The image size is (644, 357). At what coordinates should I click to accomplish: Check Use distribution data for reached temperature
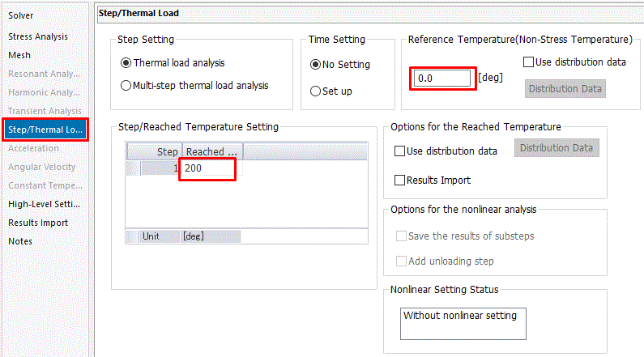click(x=399, y=151)
